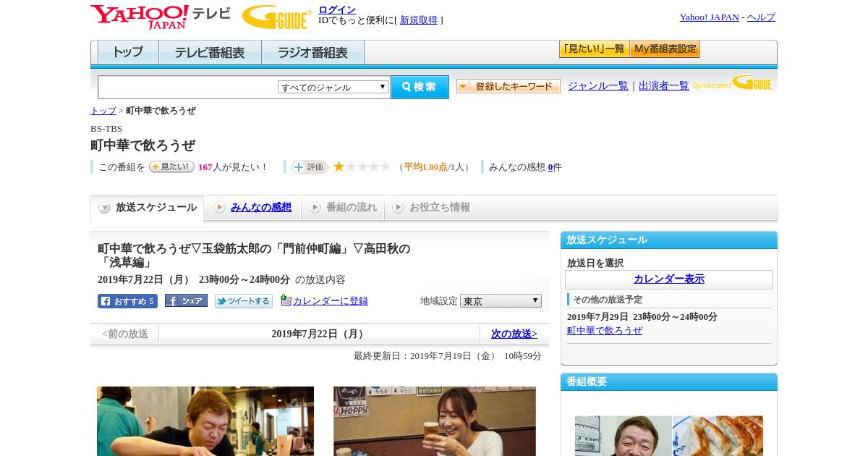Switch to the テレビ番組表 tab
The image size is (868, 456).
tap(210, 53)
